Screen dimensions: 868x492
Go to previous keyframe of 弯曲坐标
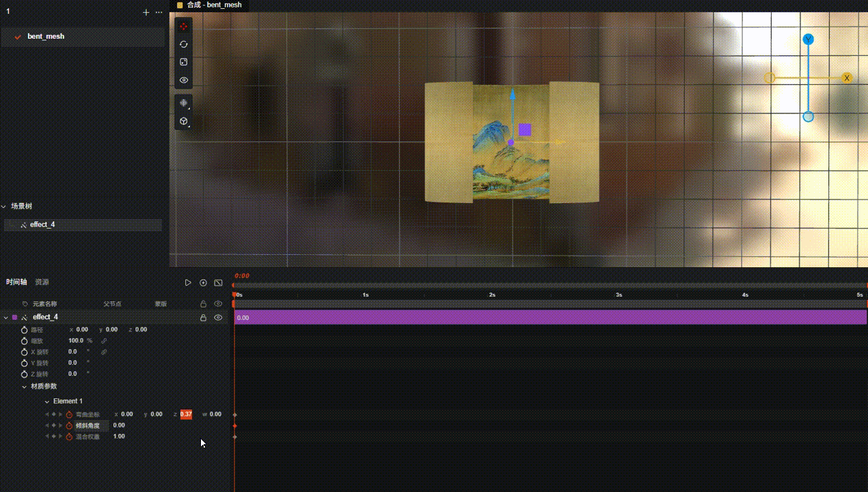pos(47,414)
